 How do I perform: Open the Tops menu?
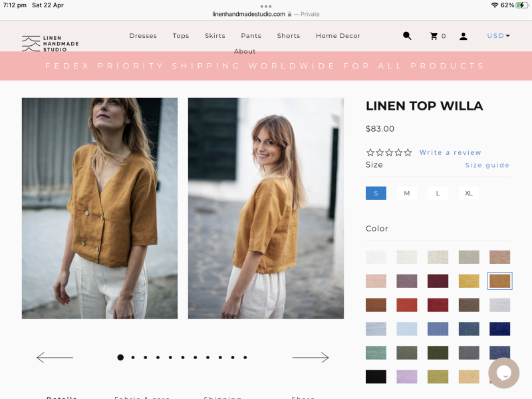click(x=180, y=36)
